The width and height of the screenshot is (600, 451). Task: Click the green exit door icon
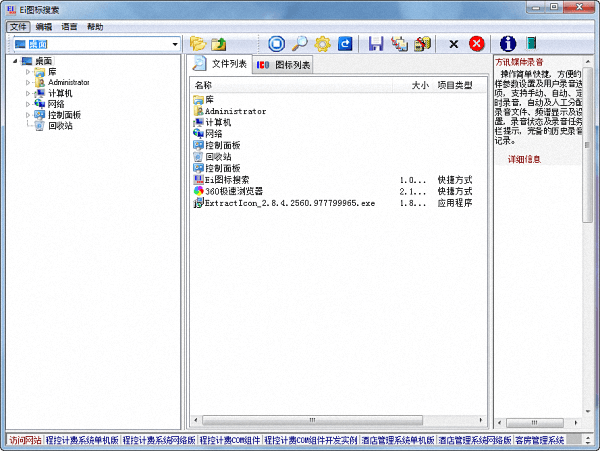tap(531, 44)
